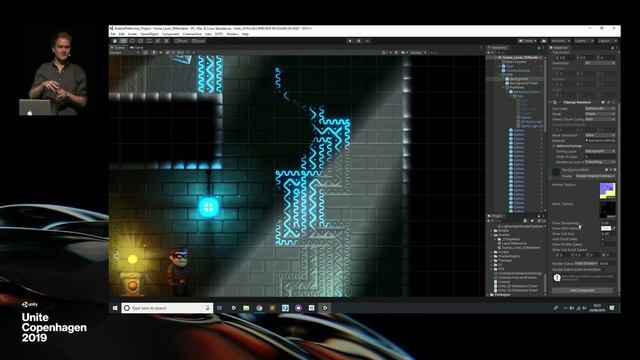Toggle the Inspector panel lock icon
Viewport: 640px width, 360px height.
click(612, 48)
